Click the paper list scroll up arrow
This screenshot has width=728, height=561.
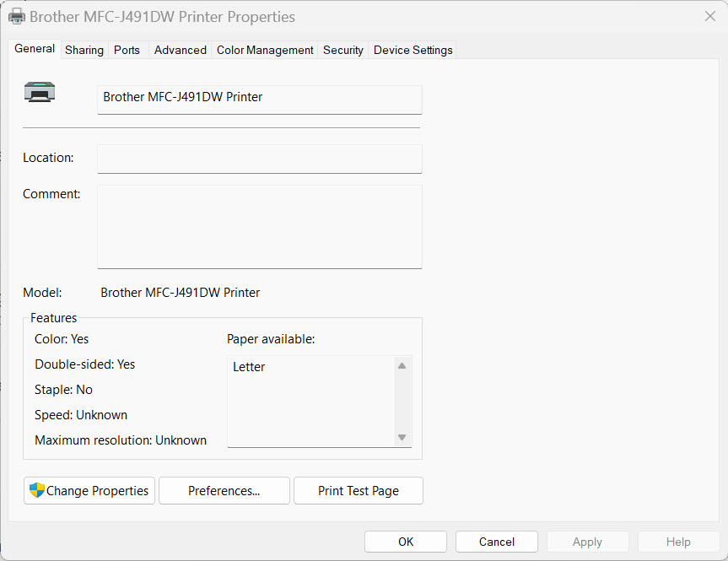[x=402, y=366]
